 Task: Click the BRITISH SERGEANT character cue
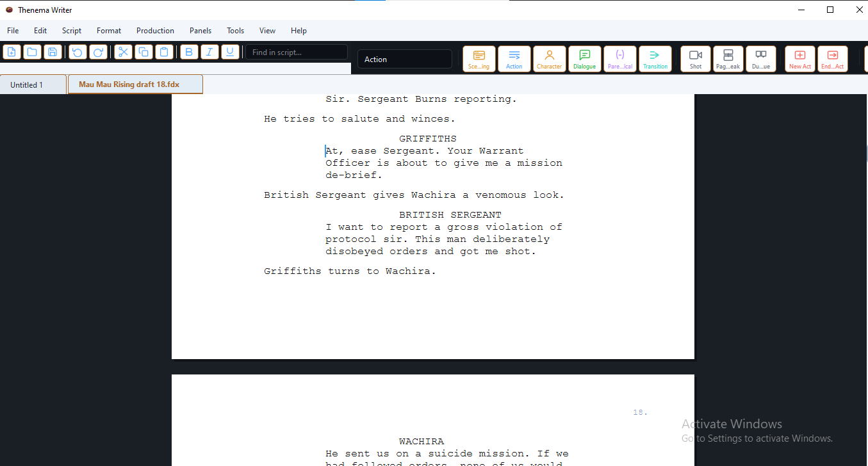pos(450,215)
